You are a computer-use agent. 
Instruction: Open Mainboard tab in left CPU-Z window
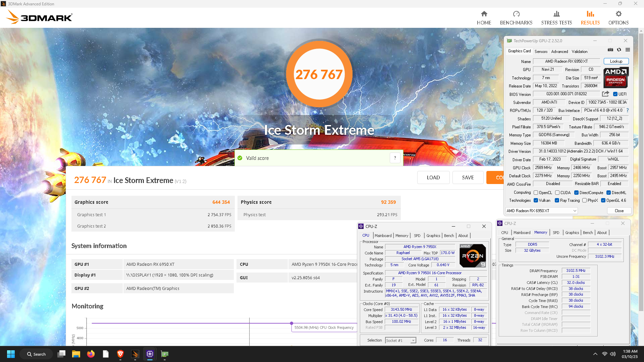[383, 236]
